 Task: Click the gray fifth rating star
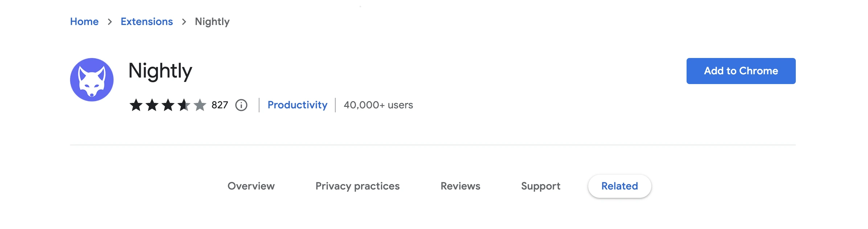(x=200, y=105)
